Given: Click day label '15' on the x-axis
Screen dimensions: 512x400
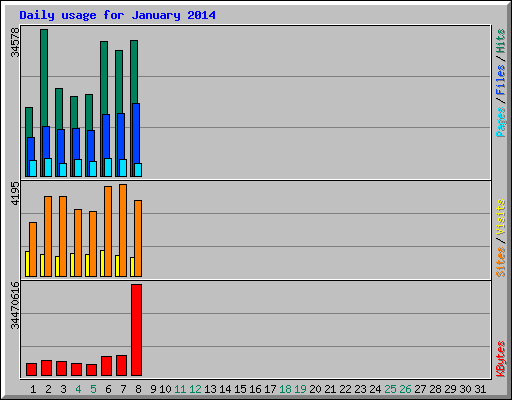Looking at the screenshot, I should (240, 389).
